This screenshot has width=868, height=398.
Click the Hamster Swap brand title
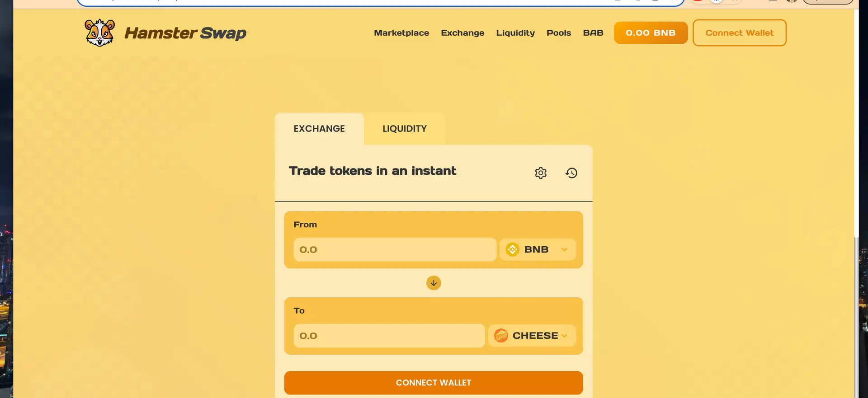(x=185, y=33)
